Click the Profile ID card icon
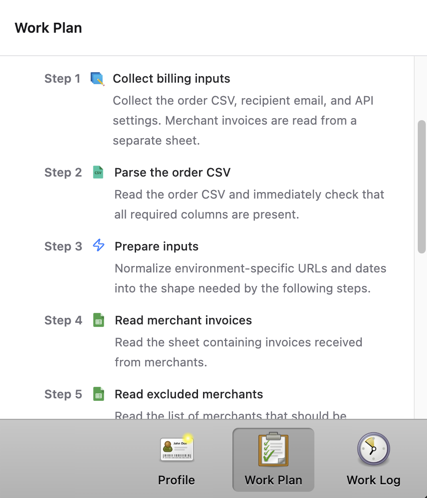The width and height of the screenshot is (427, 498). pyautogui.click(x=177, y=449)
